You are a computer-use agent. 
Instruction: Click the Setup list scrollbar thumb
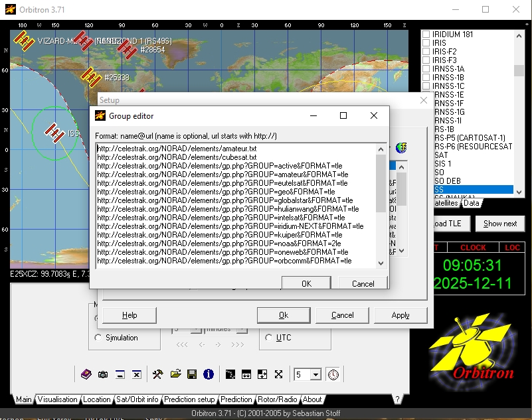coord(402,189)
